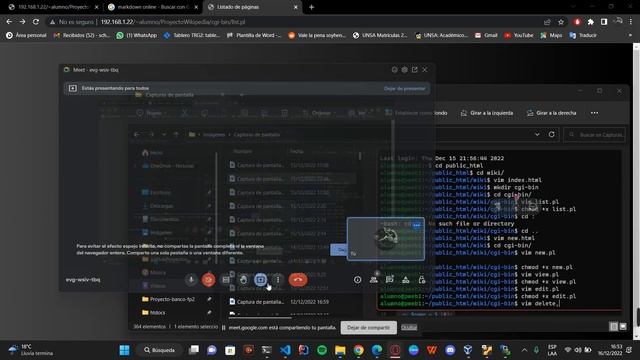Unpin Proyecto-banco-fp2 using its pin icon
Screen dimensions: 640x360
[209, 299]
